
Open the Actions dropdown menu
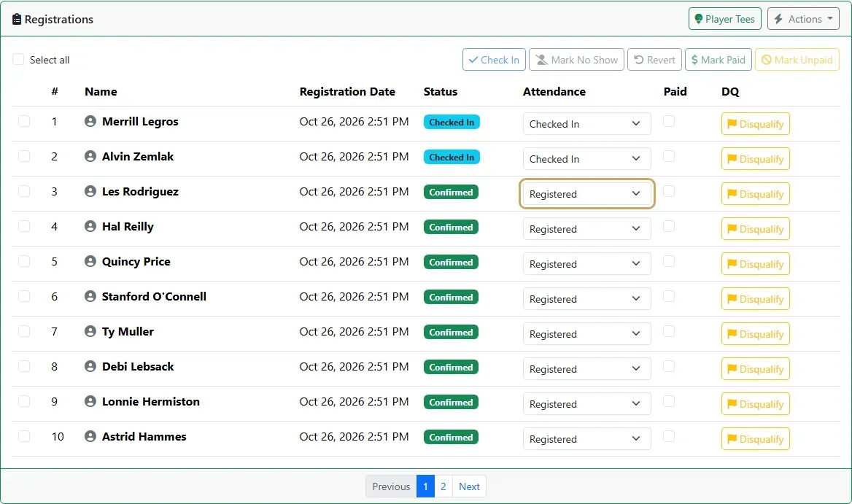[803, 19]
